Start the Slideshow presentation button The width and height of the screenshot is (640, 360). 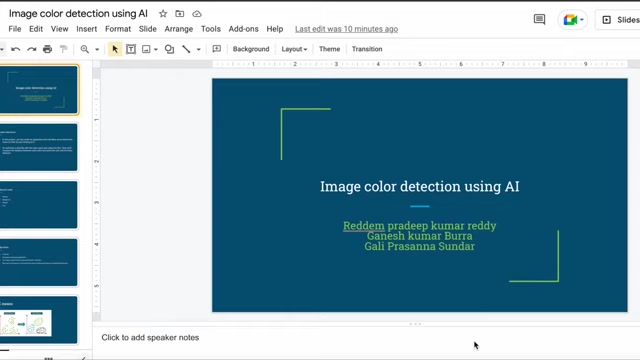click(618, 20)
